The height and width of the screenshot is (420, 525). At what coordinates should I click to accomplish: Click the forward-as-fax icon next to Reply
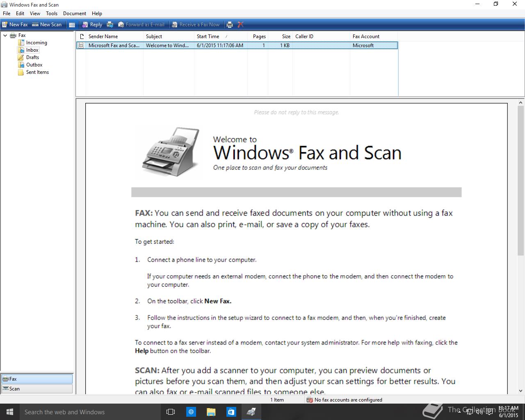coord(110,25)
